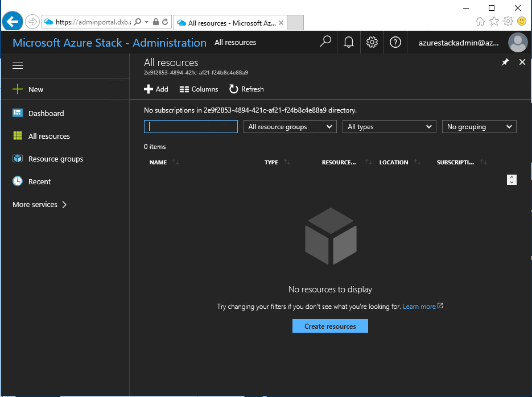
Task: Follow the Learn more link
Action: (x=419, y=307)
